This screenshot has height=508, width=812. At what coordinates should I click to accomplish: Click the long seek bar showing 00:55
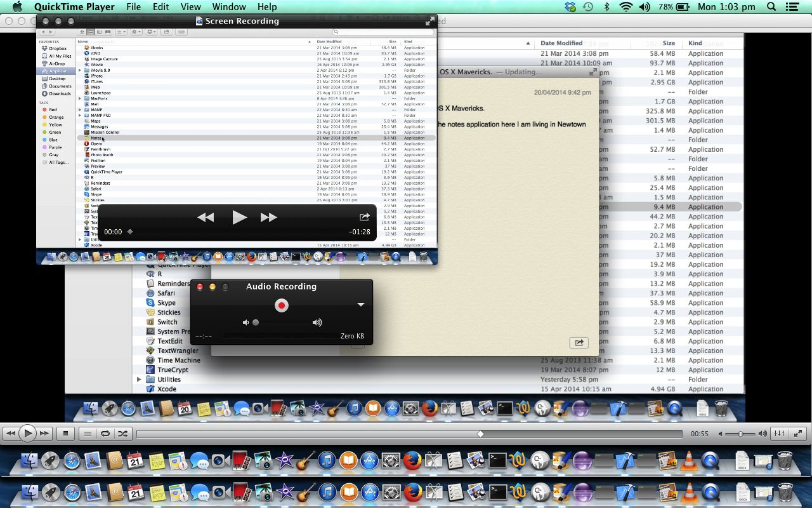[409, 434]
